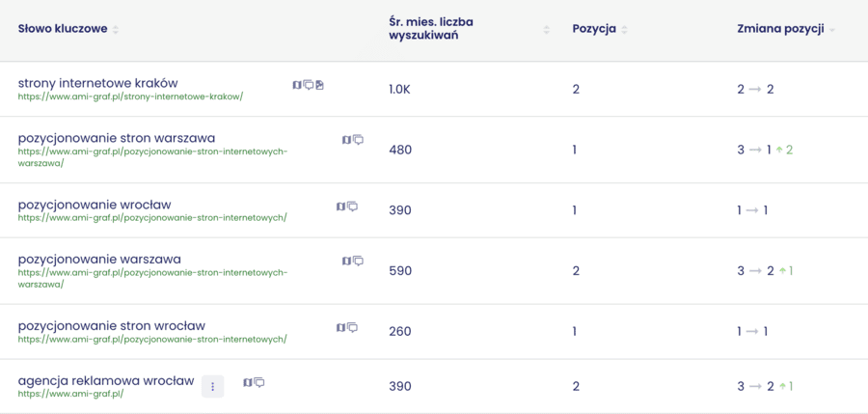Click green '2' gain in 'pozycjonowanie stron warszawa' row

[x=784, y=150]
